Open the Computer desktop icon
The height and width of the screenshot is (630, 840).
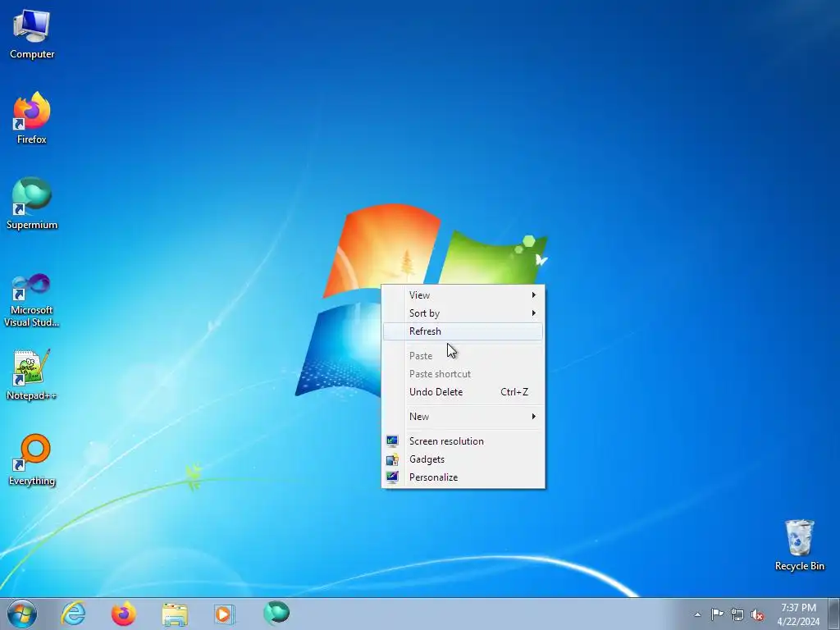coord(32,34)
